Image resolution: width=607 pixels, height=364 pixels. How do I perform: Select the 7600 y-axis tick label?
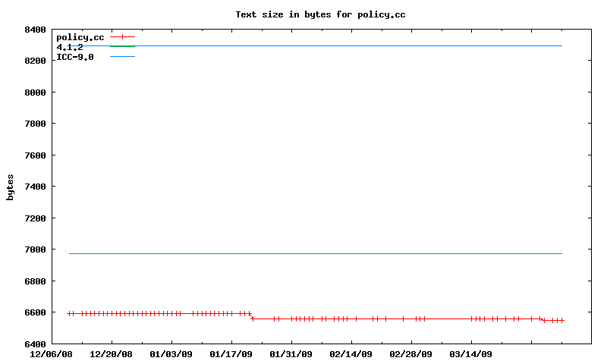(x=36, y=155)
